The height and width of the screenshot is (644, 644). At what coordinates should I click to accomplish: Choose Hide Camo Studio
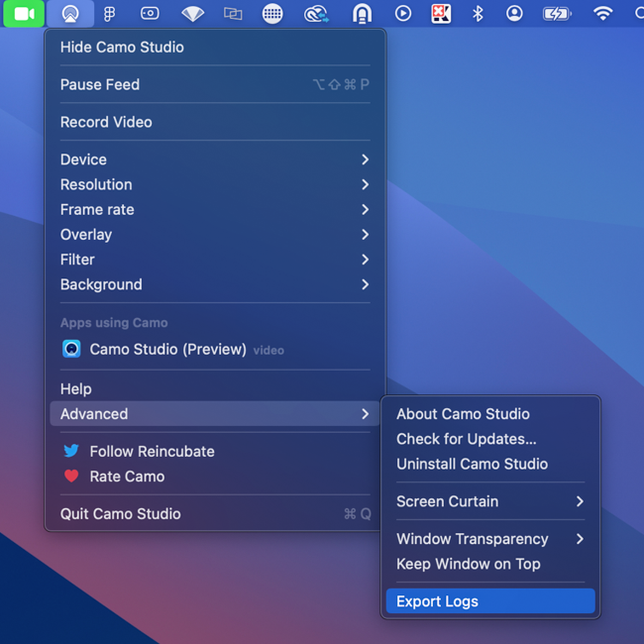[215, 47]
